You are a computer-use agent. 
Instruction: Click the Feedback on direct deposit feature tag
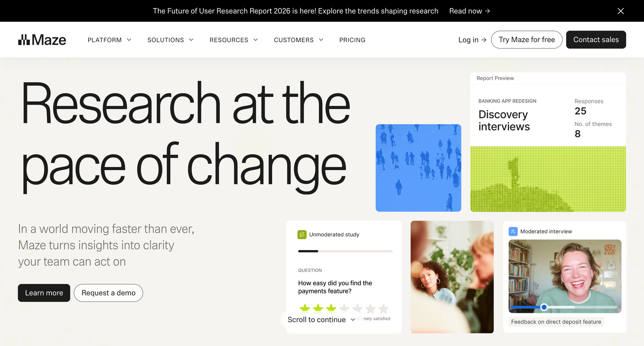click(x=556, y=322)
